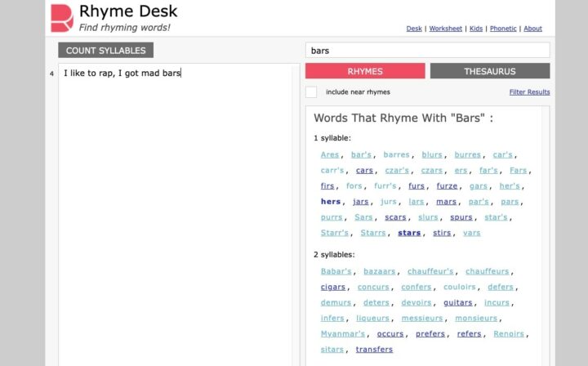Toggle the include near rhymes checkbox

point(311,92)
